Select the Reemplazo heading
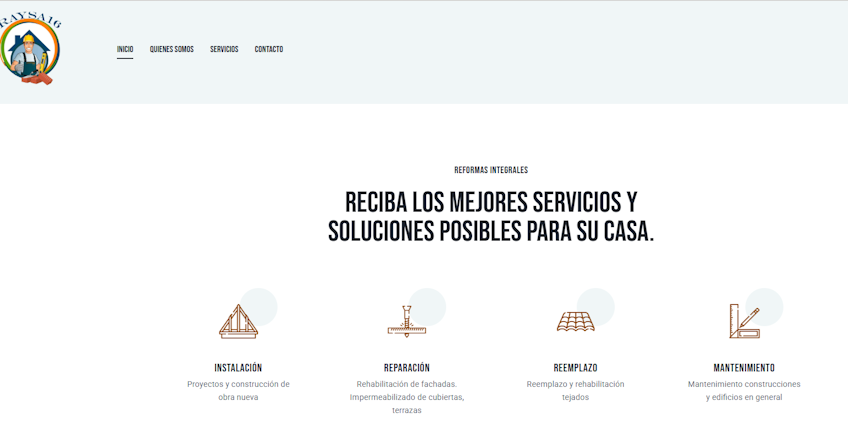Viewport: 848px width, 430px height. [575, 368]
